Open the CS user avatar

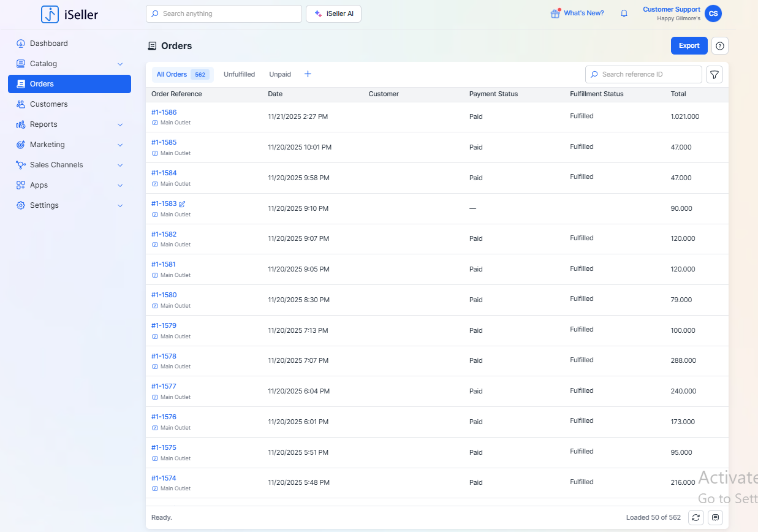pyautogui.click(x=713, y=13)
